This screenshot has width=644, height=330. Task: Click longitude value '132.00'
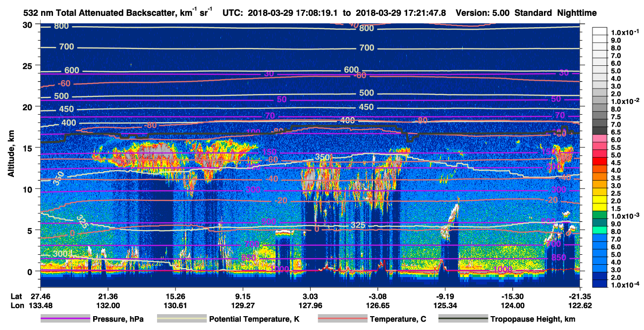tap(107, 305)
